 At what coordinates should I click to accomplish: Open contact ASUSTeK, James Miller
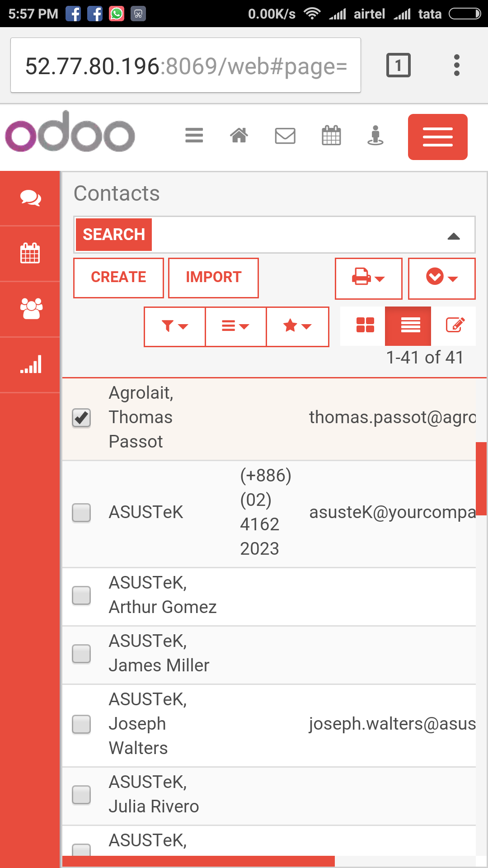[159, 653]
